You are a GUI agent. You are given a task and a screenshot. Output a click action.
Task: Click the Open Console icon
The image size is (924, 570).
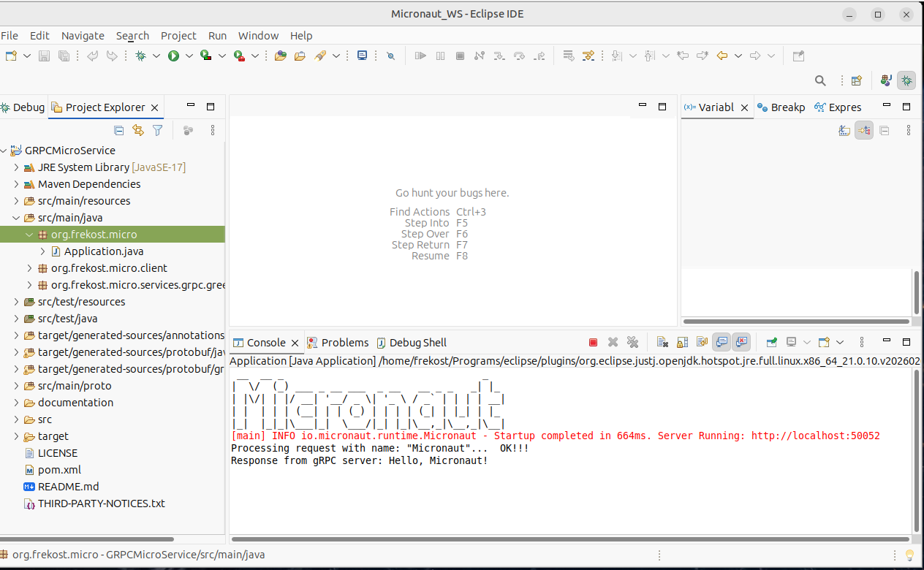(824, 342)
